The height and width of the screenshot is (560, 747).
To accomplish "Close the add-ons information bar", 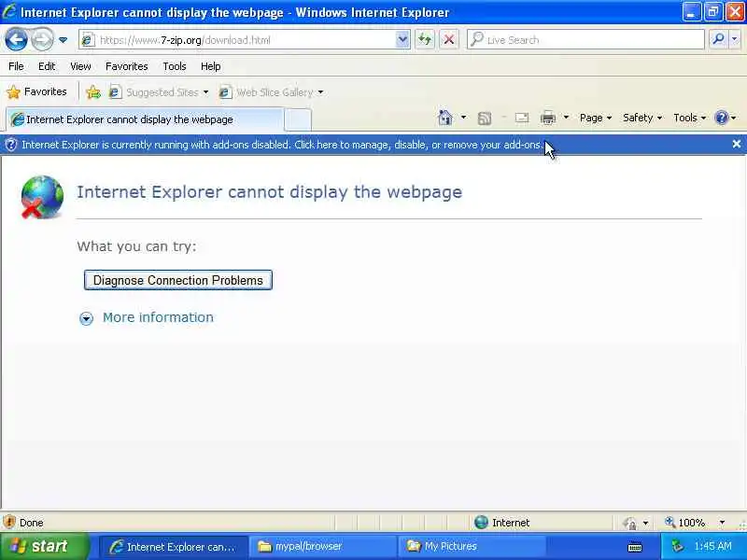I will pyautogui.click(x=736, y=144).
